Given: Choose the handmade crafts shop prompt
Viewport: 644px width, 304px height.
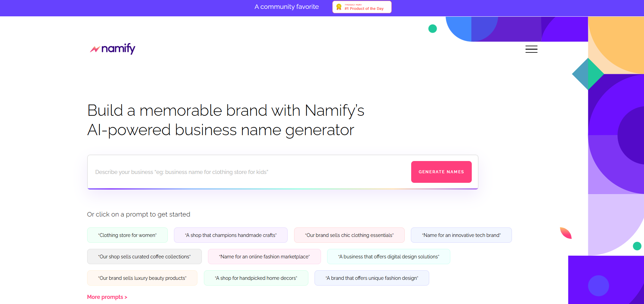Looking at the screenshot, I should click(231, 235).
